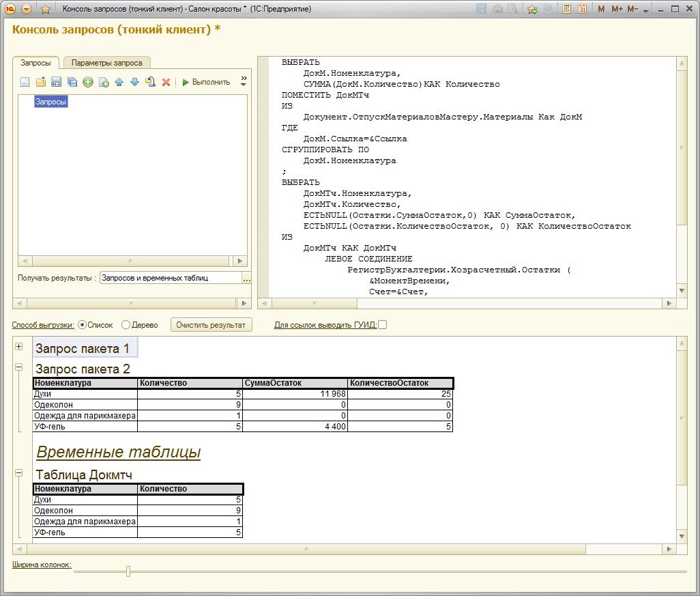Click the title bar save icon
700x596 pixels.
481,9
